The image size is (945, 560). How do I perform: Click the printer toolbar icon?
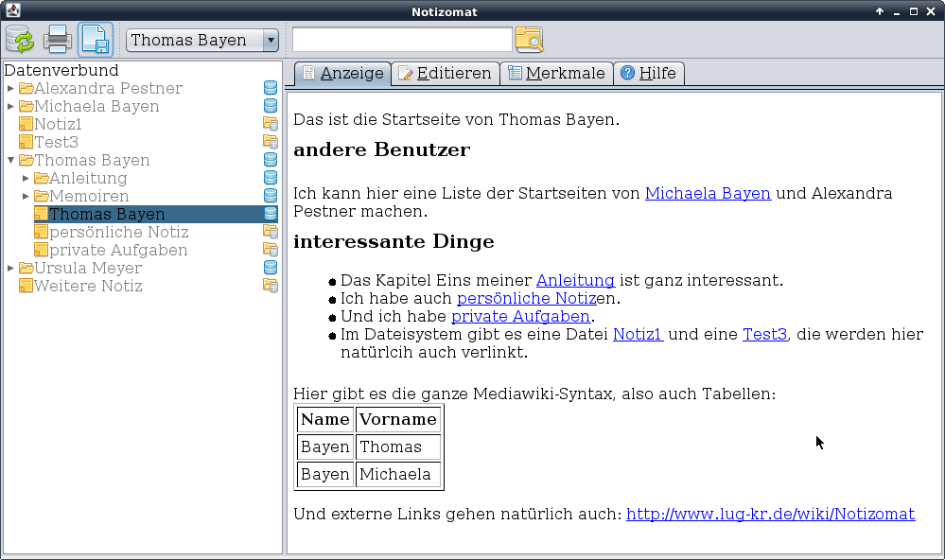58,40
